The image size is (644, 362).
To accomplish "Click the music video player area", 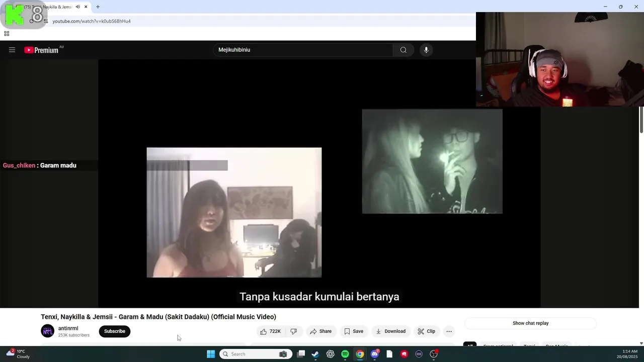I will 319,184.
